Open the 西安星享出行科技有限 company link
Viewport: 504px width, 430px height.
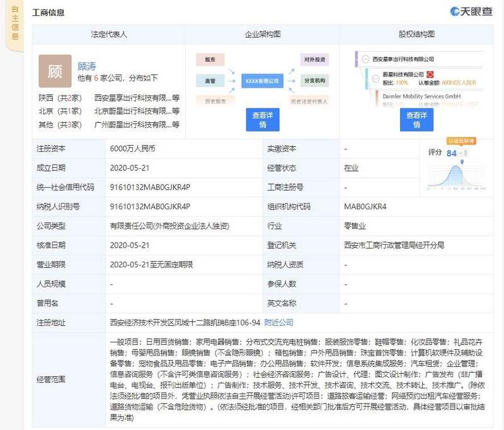(x=133, y=98)
